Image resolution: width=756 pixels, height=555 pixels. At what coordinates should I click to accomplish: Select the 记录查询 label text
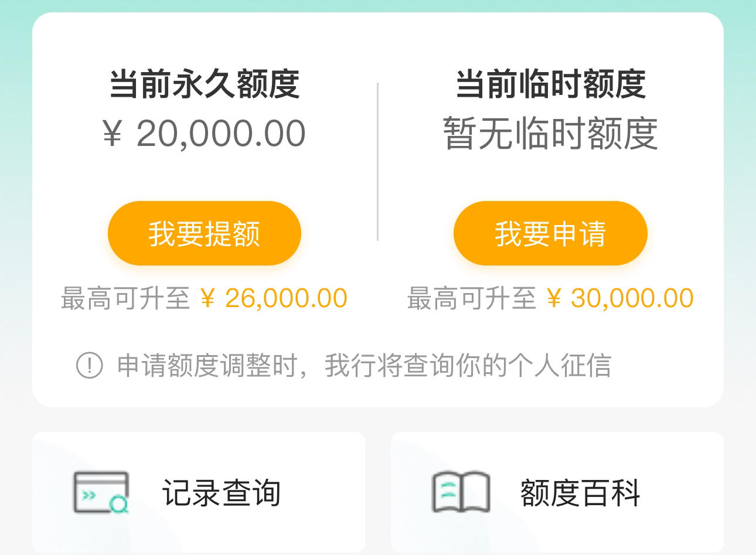[222, 492]
